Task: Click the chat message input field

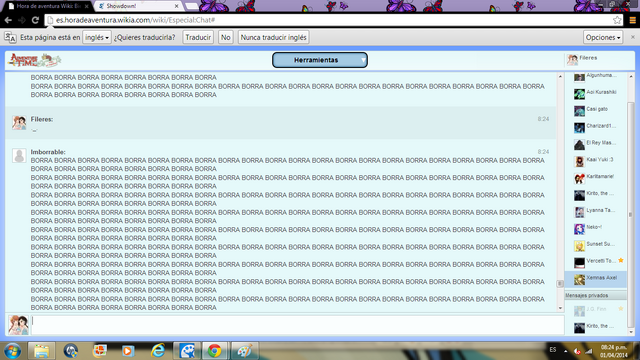Action: (298, 325)
